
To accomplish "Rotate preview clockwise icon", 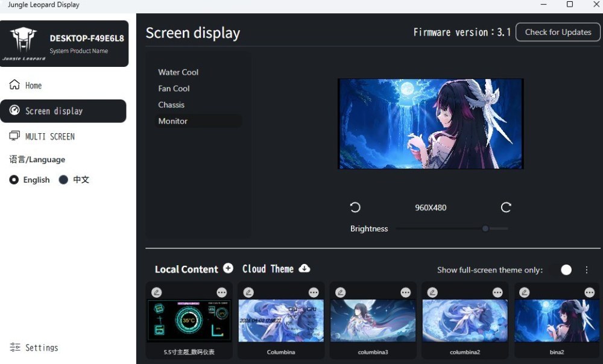I will pyautogui.click(x=506, y=207).
